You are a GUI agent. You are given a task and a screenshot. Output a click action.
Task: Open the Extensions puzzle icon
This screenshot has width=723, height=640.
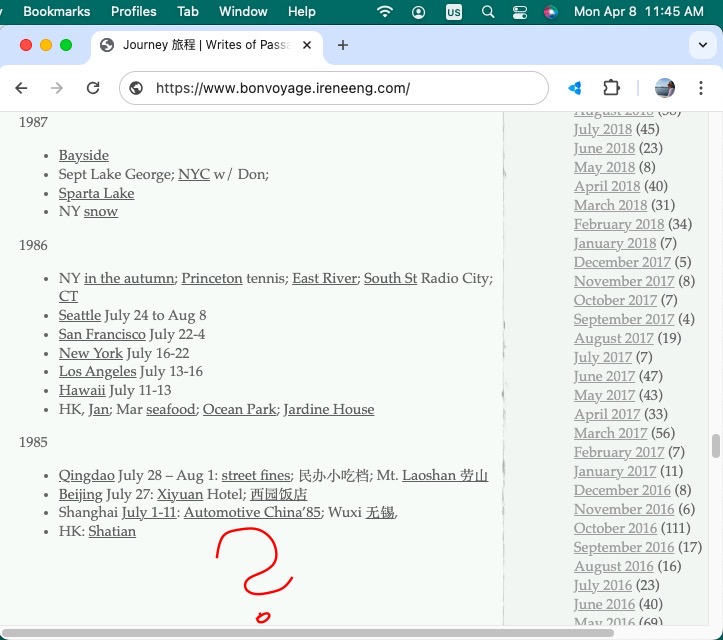612,88
